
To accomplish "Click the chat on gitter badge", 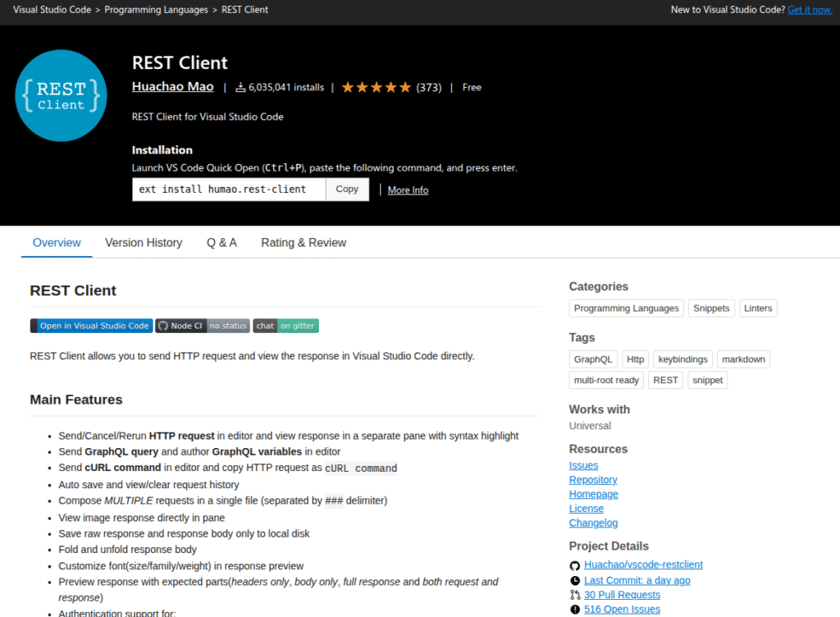I will 286,326.
